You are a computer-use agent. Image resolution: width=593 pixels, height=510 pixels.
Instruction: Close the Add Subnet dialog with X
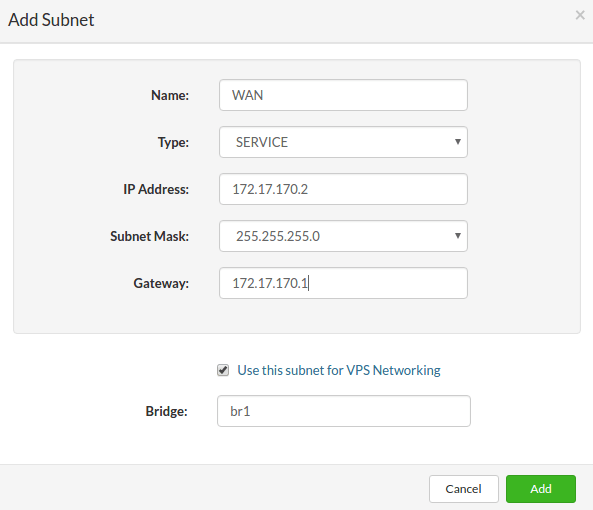point(580,15)
